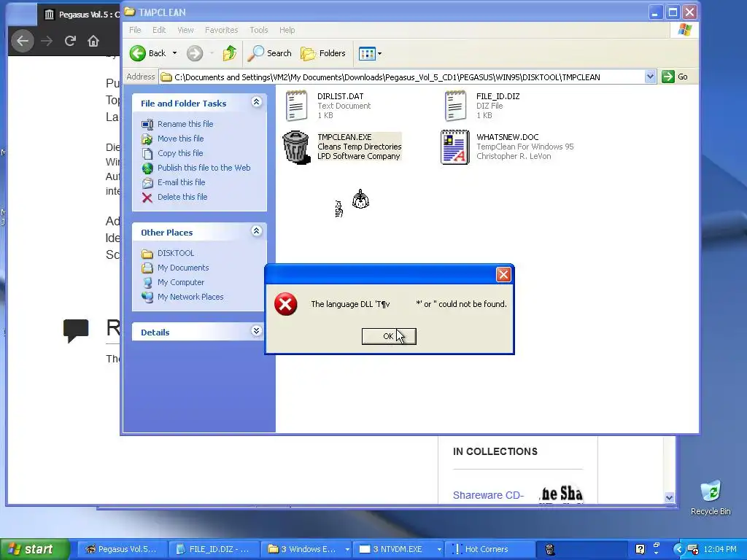Open the Help menu
Image resolution: width=747 pixels, height=560 pixels.
tap(287, 30)
